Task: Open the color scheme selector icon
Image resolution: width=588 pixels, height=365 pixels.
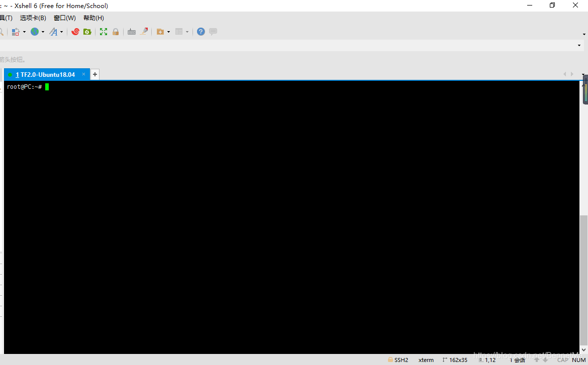Action: pyautogui.click(x=16, y=32)
